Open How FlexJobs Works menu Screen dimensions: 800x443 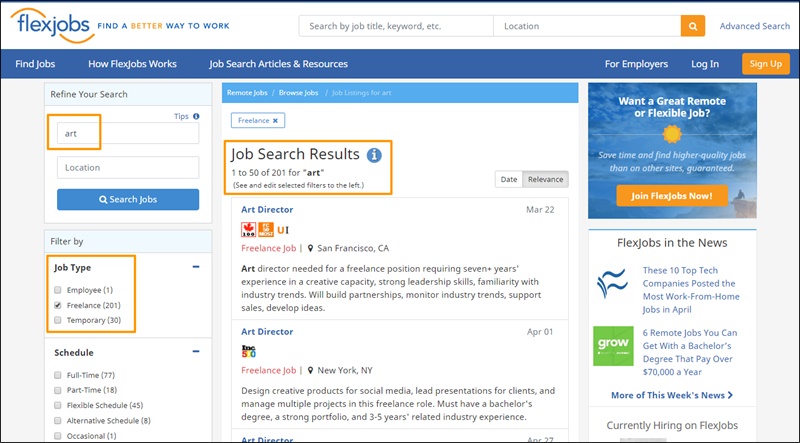[x=132, y=64]
